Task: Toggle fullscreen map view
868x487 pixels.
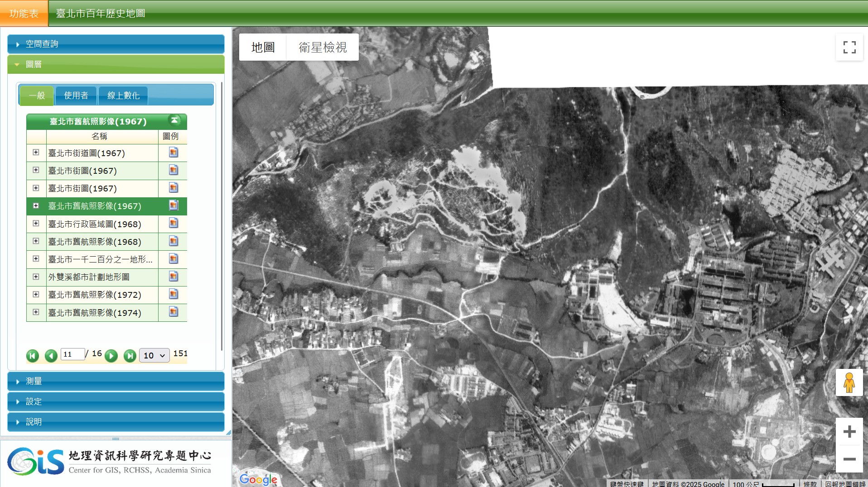Action: click(x=849, y=47)
